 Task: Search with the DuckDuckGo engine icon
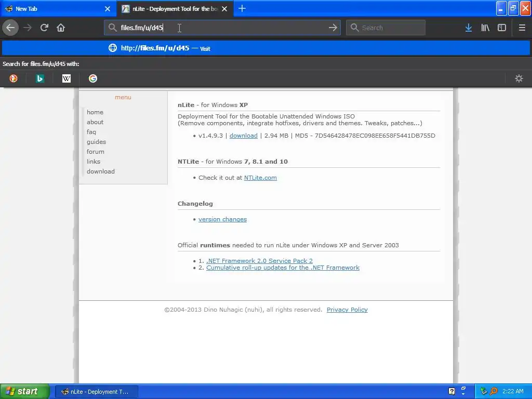[14, 78]
